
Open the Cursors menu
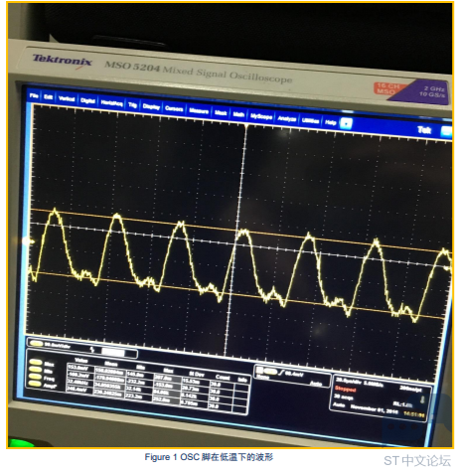pos(174,108)
